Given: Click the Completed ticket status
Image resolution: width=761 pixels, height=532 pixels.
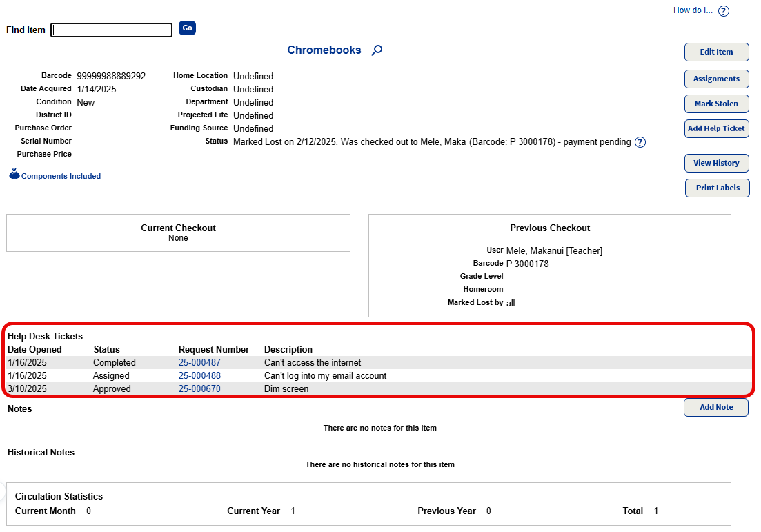Looking at the screenshot, I should click(x=115, y=362).
